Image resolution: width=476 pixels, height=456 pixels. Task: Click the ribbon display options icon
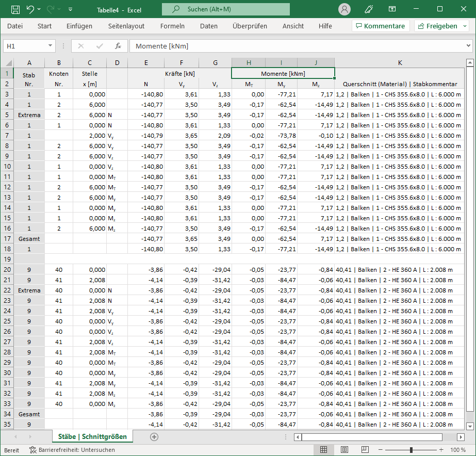pos(392,9)
